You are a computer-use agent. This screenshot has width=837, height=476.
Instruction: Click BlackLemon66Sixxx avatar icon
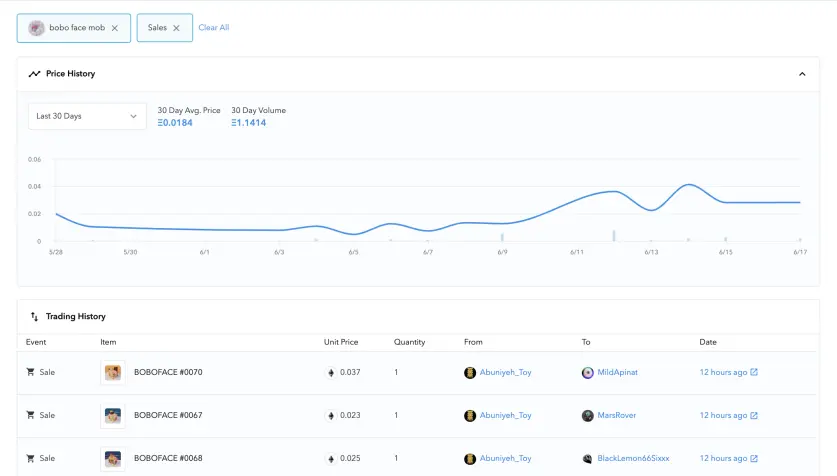[x=587, y=459]
